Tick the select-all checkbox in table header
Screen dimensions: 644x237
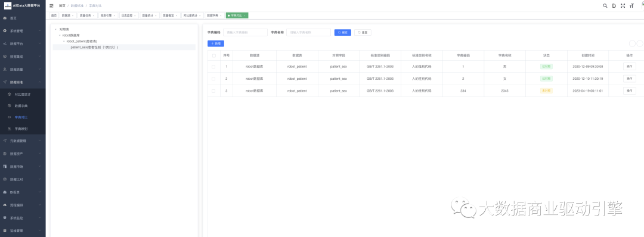(213, 55)
